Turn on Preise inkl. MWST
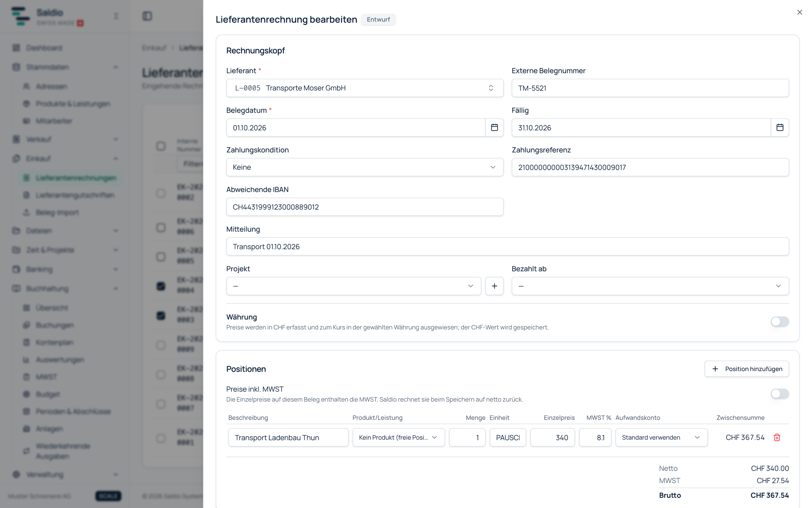 click(780, 394)
